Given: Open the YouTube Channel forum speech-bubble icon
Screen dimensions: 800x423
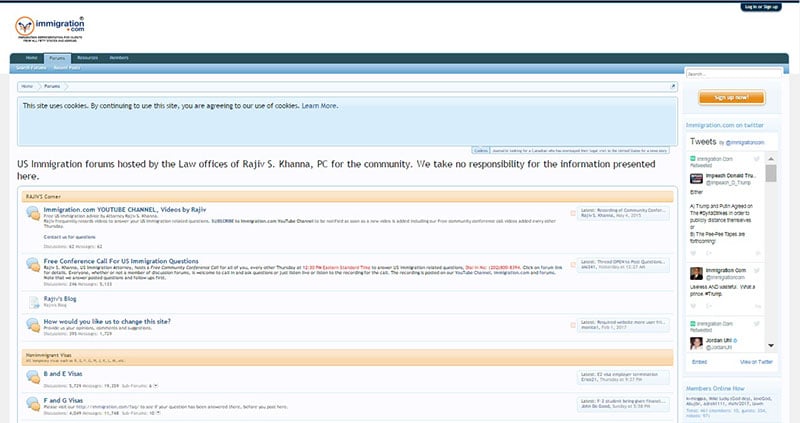Looking at the screenshot, I should [33, 213].
